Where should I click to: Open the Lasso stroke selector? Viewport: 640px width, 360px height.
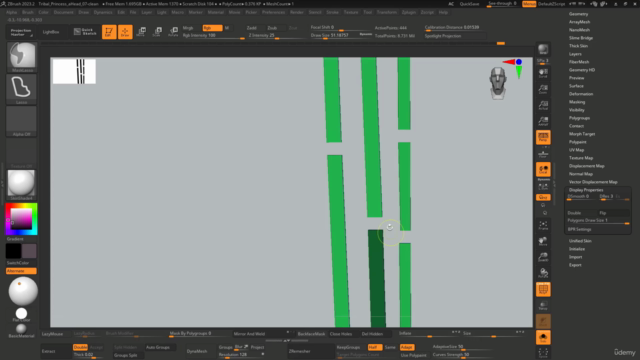click(21, 89)
